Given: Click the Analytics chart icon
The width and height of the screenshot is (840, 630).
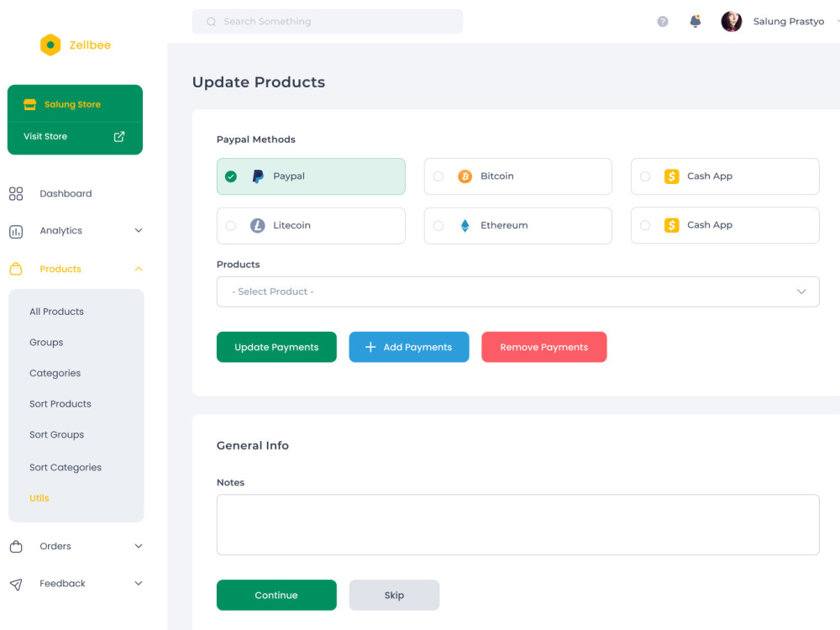Looking at the screenshot, I should point(16,232).
